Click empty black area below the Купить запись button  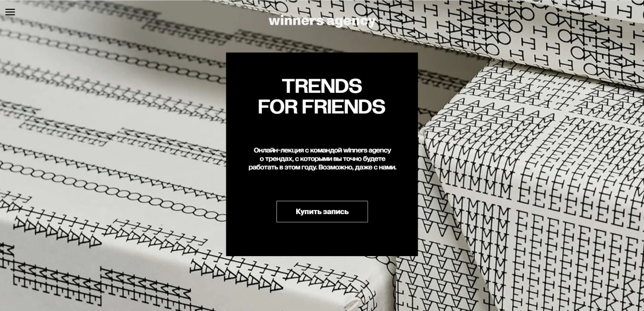coord(322,239)
